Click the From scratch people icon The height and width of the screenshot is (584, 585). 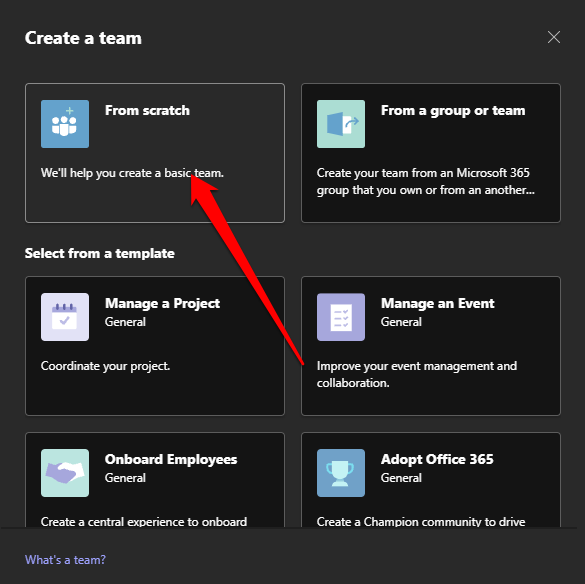[x=65, y=124]
